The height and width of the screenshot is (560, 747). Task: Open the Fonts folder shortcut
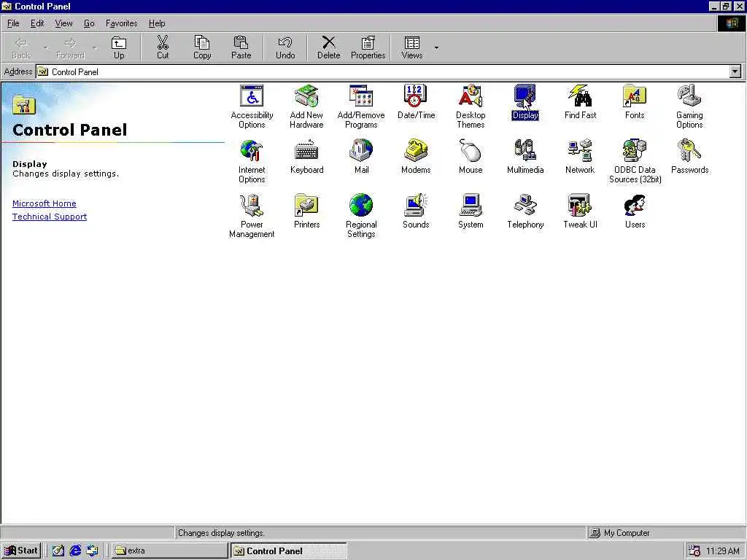[635, 102]
